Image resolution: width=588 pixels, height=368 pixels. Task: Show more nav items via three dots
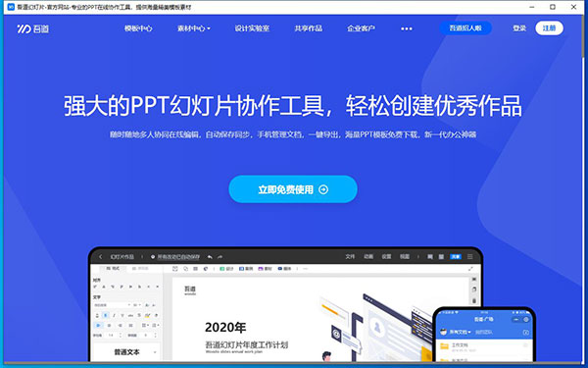pyautogui.click(x=407, y=28)
